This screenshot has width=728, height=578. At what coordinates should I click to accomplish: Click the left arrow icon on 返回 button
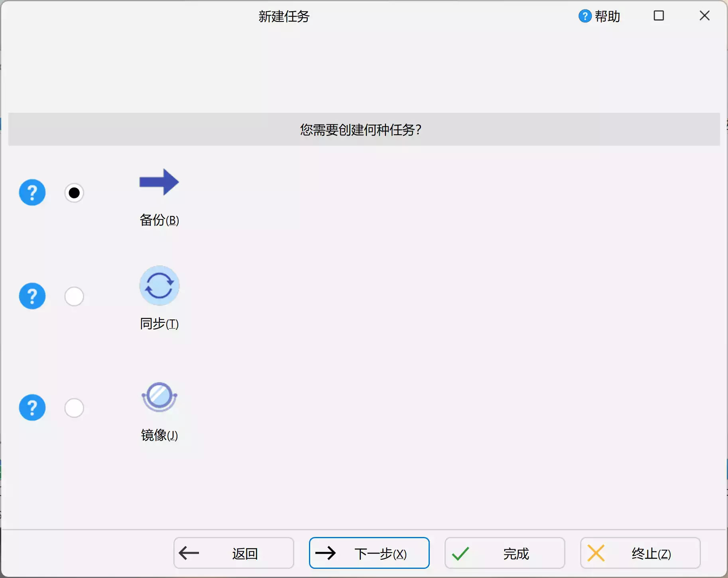(x=188, y=553)
